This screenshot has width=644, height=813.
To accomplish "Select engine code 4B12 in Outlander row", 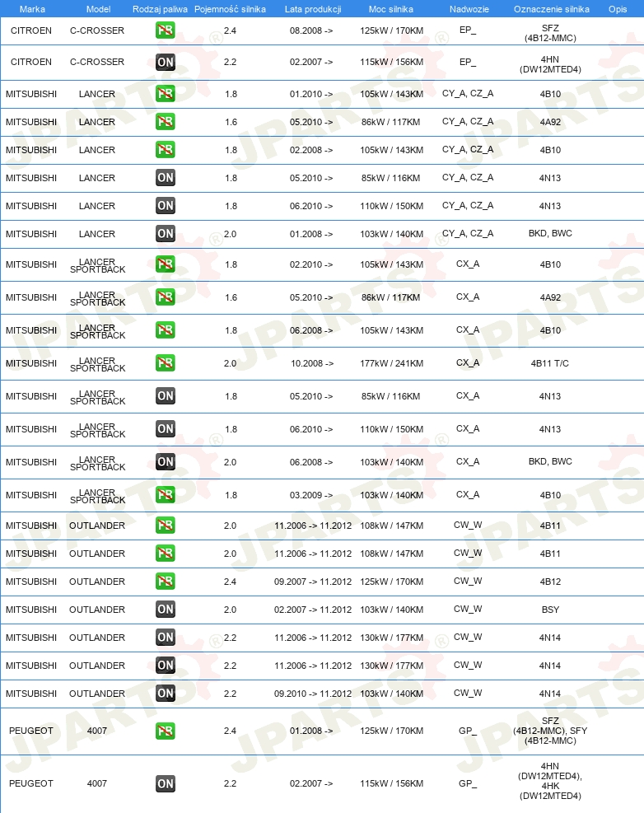I will [x=550, y=582].
